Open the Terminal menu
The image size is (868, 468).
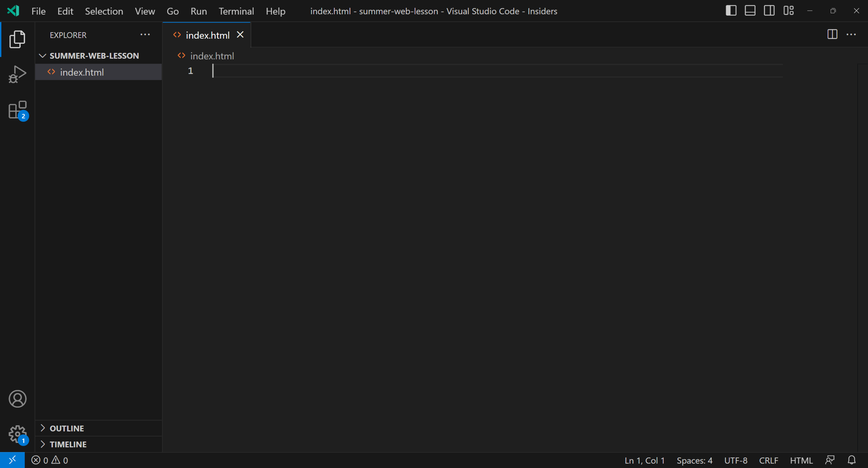pos(236,11)
